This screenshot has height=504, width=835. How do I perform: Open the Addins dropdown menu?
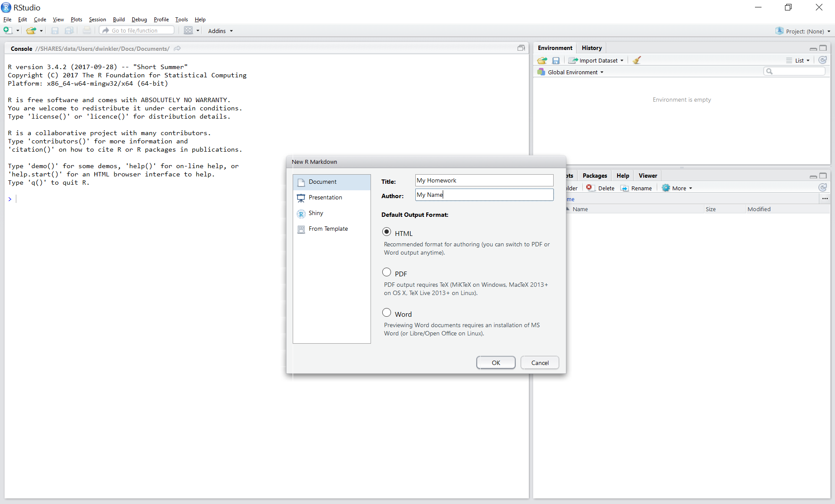(x=220, y=31)
